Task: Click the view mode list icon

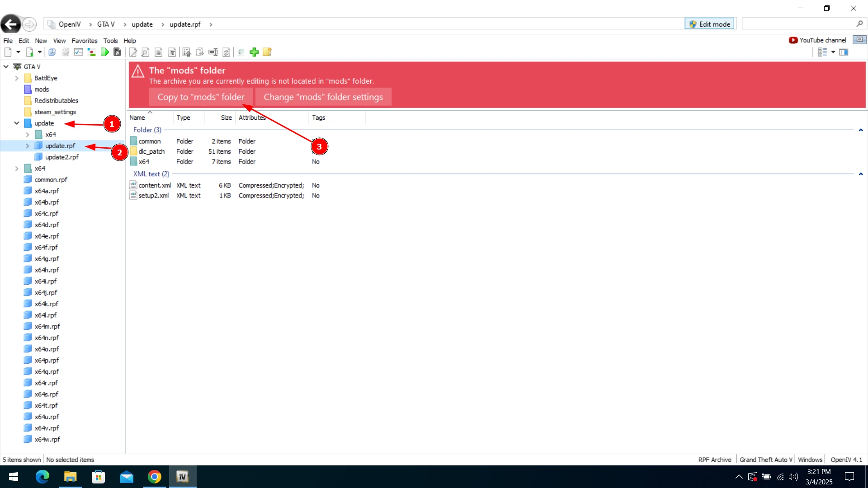Action: coord(822,52)
